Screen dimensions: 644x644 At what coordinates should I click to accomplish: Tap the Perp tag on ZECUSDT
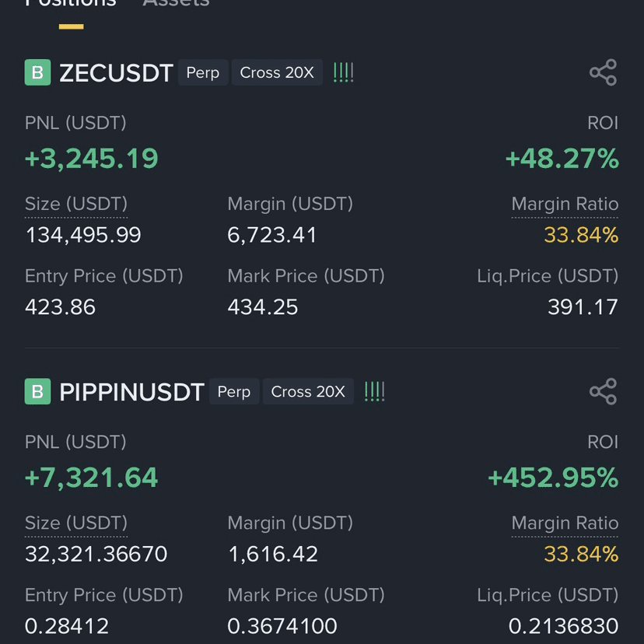(x=203, y=72)
